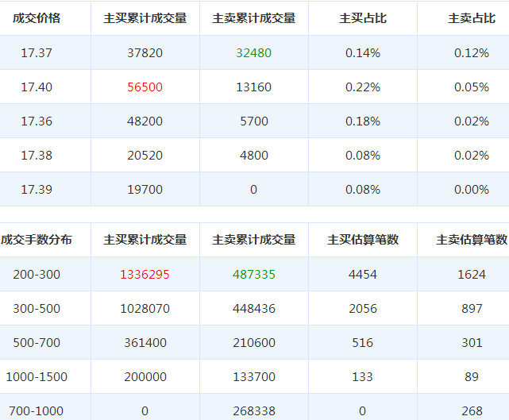Click the estimated buy count 133

click(x=363, y=377)
